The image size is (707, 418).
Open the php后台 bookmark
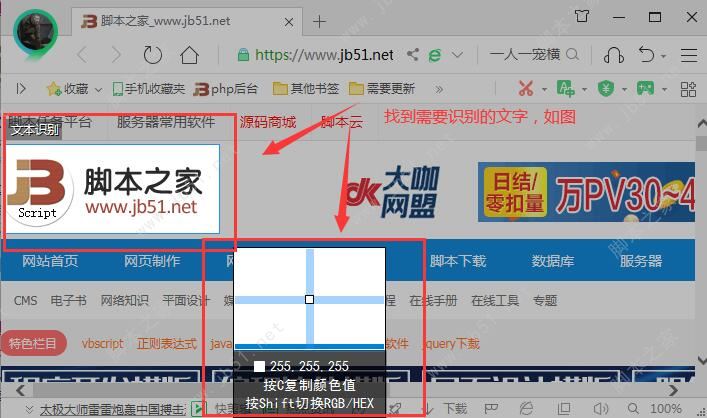(225, 88)
